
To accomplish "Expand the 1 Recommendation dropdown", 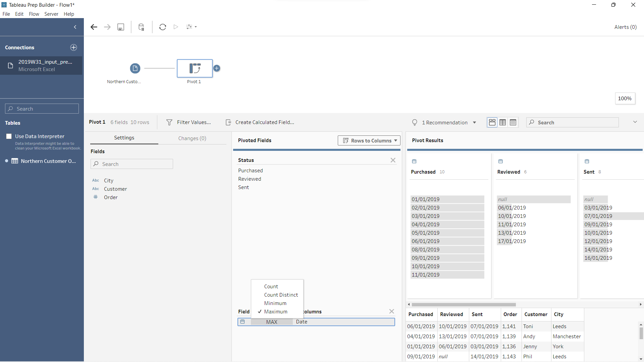I will (474, 123).
